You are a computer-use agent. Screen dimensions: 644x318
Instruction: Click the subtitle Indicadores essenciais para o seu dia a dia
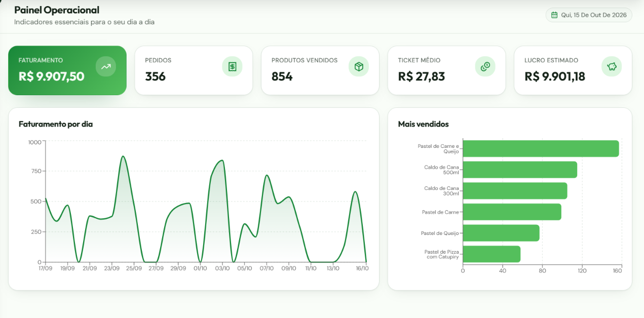84,22
